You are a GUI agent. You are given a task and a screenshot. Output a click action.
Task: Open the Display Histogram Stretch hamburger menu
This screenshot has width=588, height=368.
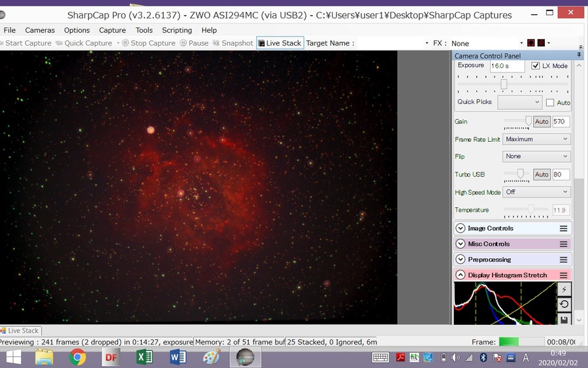(563, 275)
